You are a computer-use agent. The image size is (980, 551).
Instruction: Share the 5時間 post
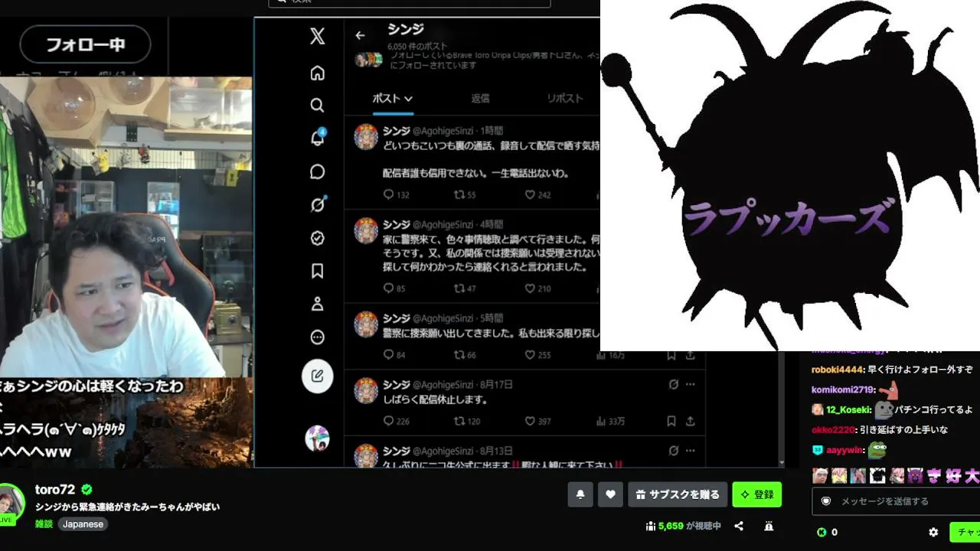point(690,355)
